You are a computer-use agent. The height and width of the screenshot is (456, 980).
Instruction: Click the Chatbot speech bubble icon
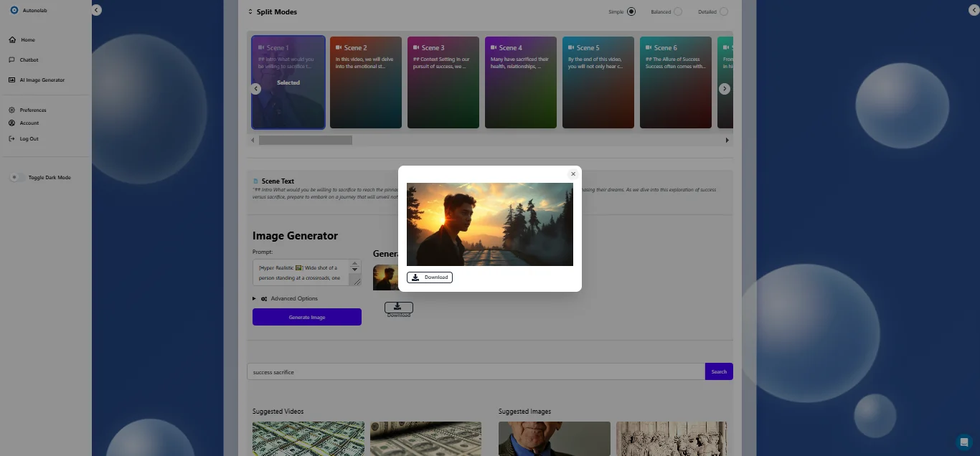12,60
